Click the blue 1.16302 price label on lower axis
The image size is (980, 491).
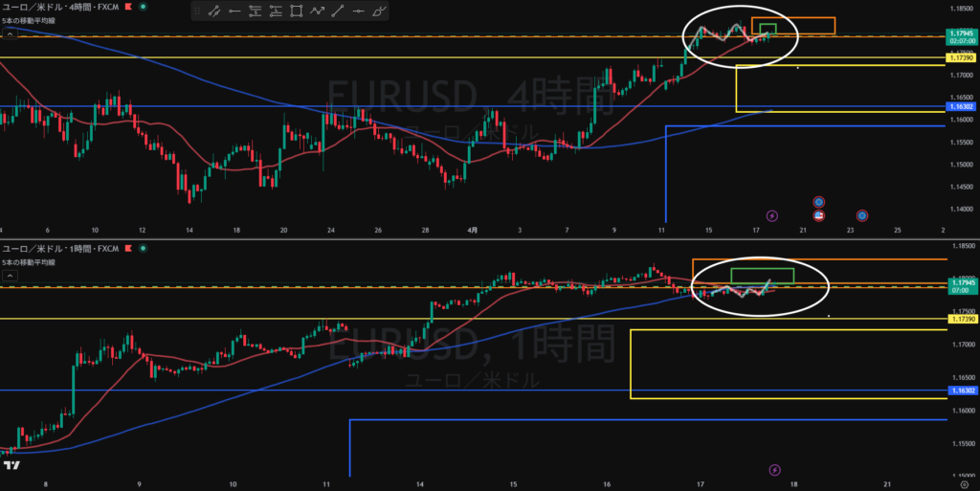[961, 391]
